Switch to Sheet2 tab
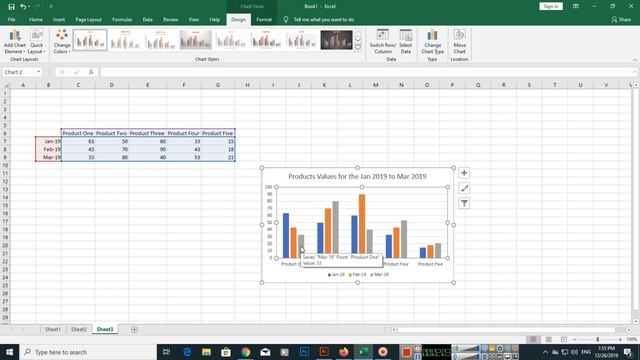 click(79, 329)
